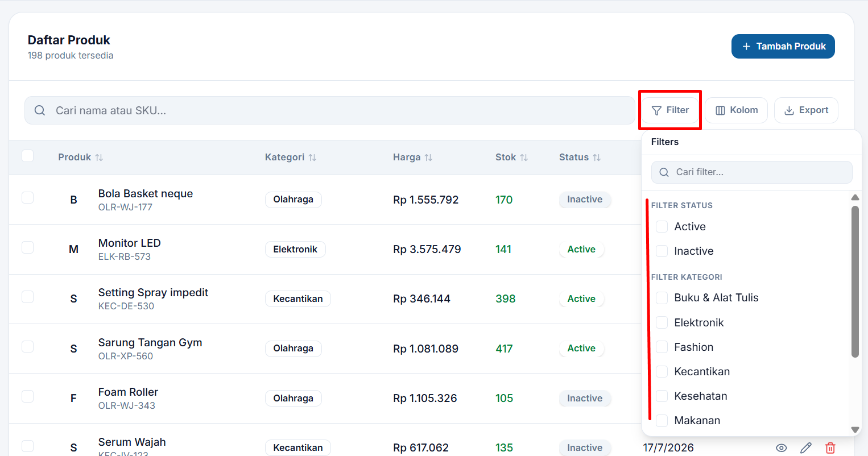Click the Tambah Produk button

point(783,46)
